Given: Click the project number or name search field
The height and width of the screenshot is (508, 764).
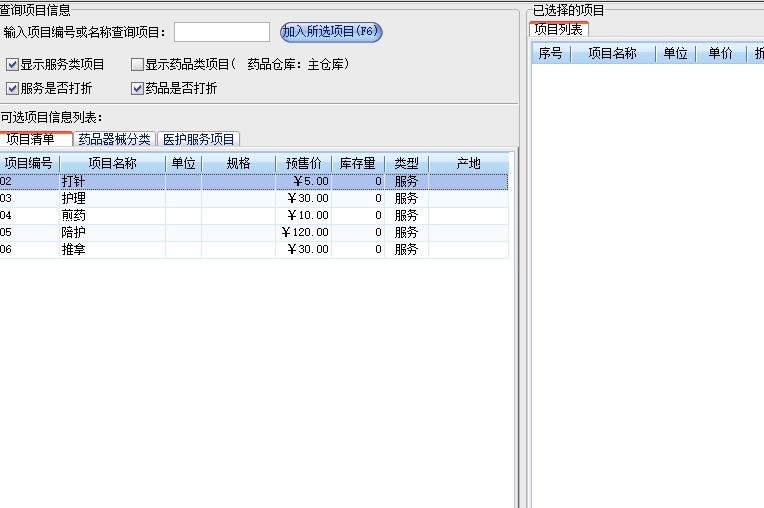Looking at the screenshot, I should point(222,32).
